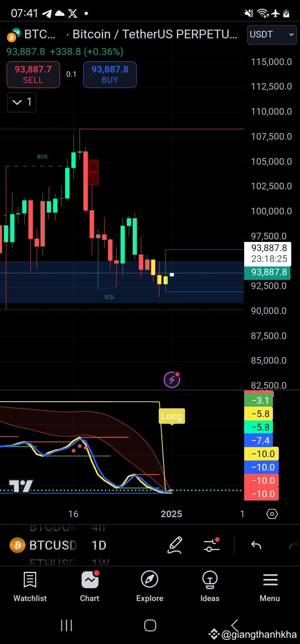Tap the undo arrow icon
This screenshot has width=300, height=644.
coord(256,545)
